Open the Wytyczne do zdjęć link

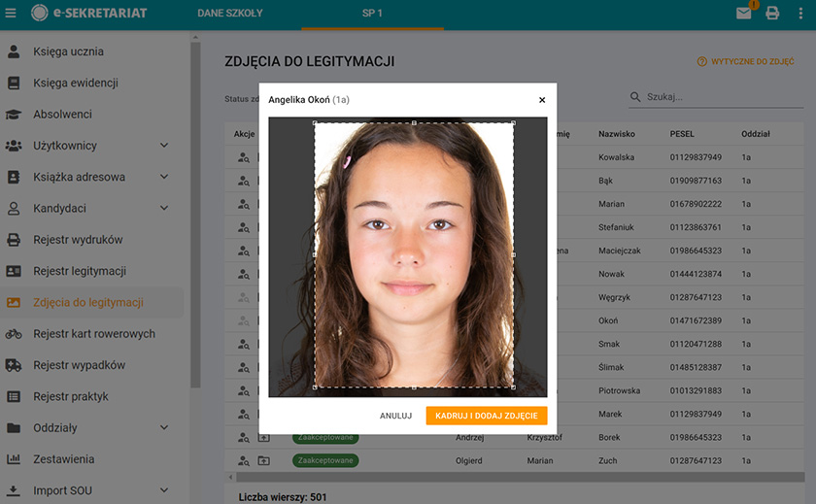click(x=745, y=61)
